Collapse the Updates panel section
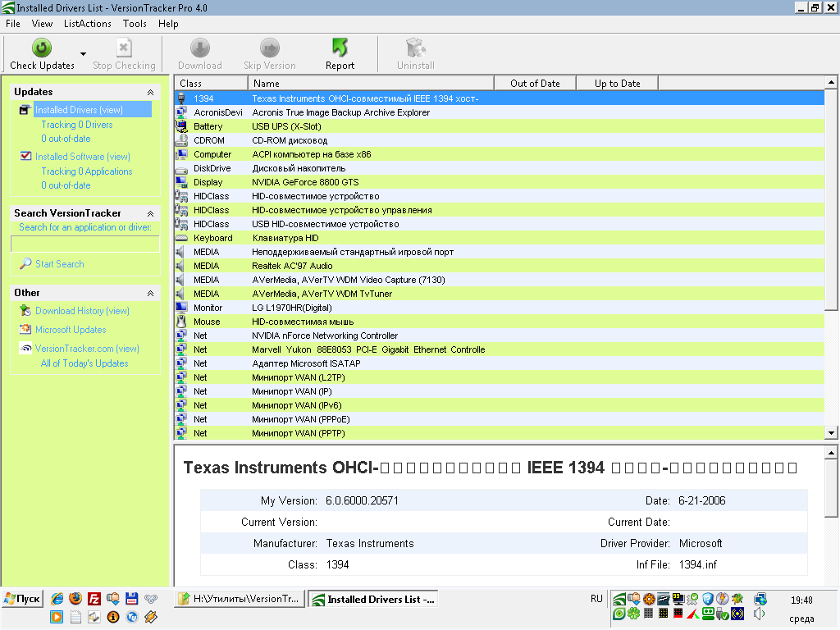The width and height of the screenshot is (840, 630). 151,92
